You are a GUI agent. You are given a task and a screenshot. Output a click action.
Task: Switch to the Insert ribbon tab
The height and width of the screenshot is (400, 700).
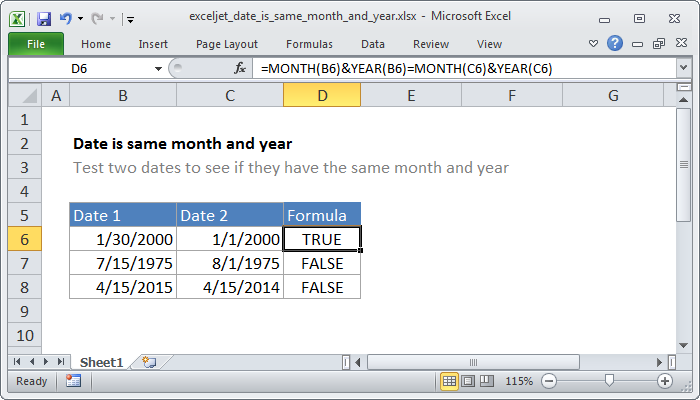153,44
